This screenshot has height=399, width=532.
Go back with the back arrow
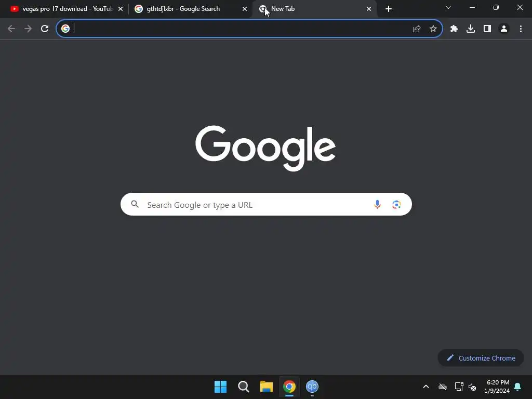(x=11, y=29)
